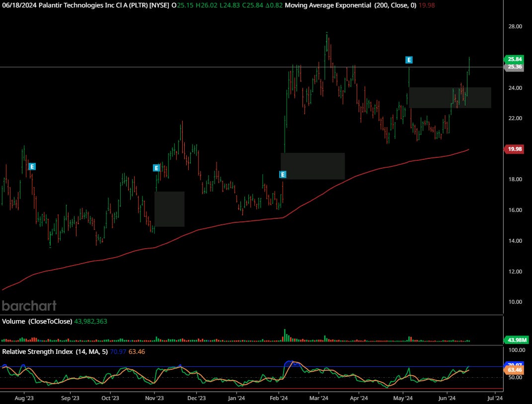Image resolution: width=532 pixels, height=404 pixels.
Task: Click the Nov '23 date axis label
Action: click(154, 398)
